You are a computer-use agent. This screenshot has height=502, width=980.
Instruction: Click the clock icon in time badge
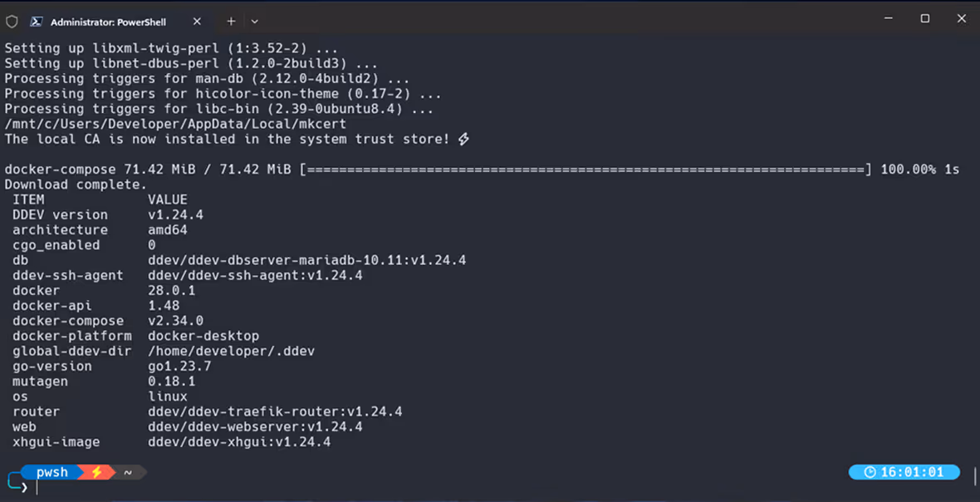click(870, 472)
